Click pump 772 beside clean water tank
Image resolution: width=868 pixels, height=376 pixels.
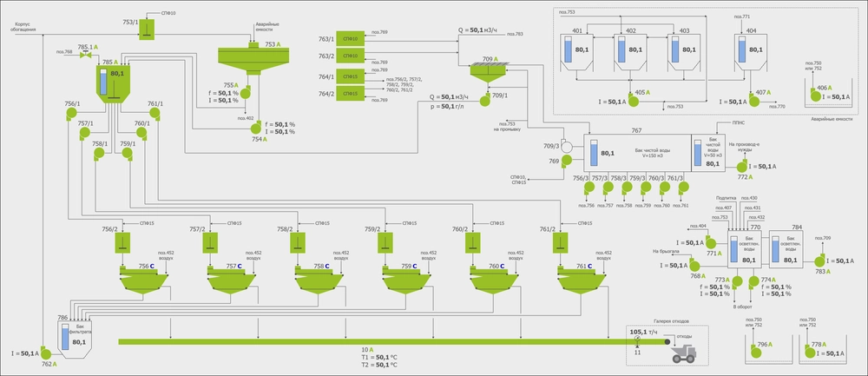[x=742, y=165]
